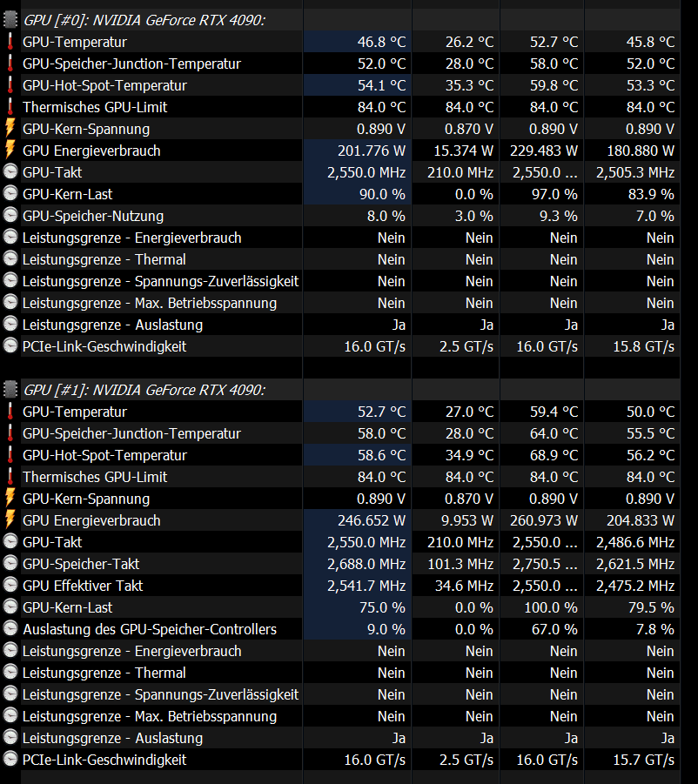Click the 67.0 % maximum controller load value

tap(554, 629)
